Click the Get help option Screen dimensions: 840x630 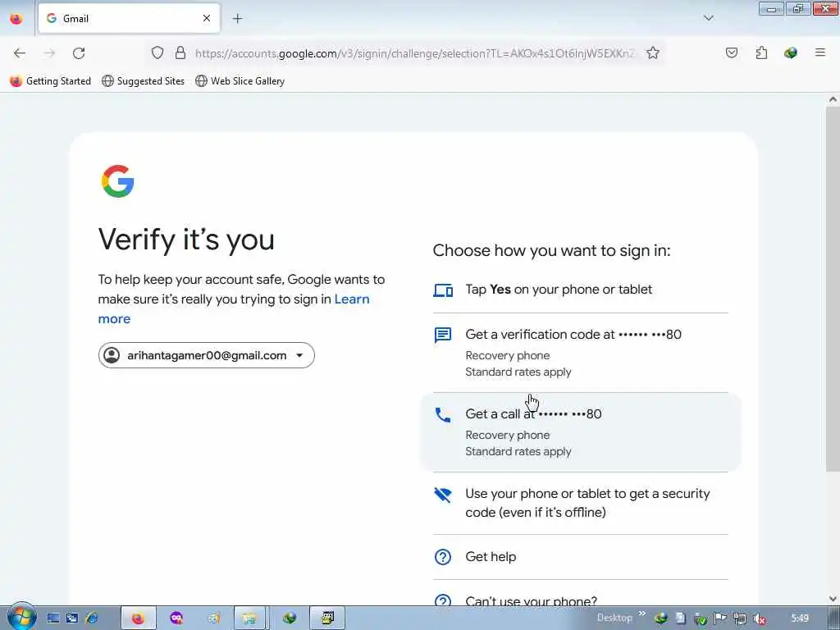(581, 557)
